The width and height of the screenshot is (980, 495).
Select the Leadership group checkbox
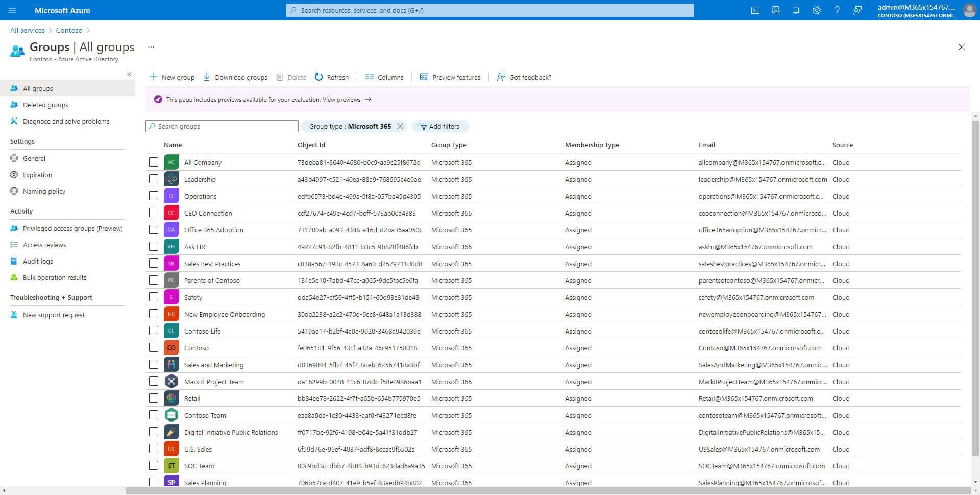click(x=154, y=179)
